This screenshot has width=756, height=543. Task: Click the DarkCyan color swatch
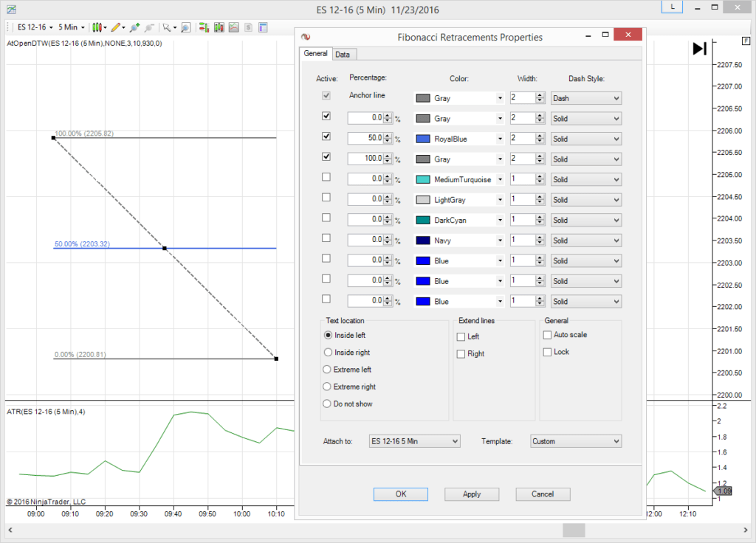pos(423,220)
